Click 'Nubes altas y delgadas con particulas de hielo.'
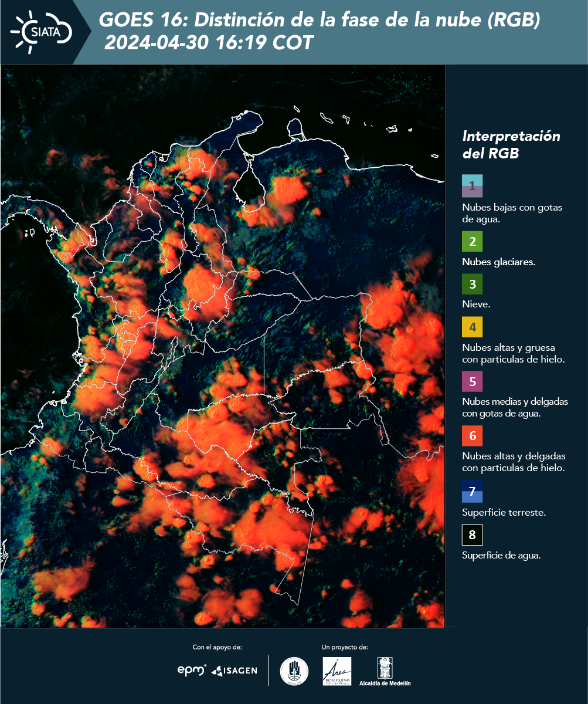The image size is (588, 704). pos(514,462)
